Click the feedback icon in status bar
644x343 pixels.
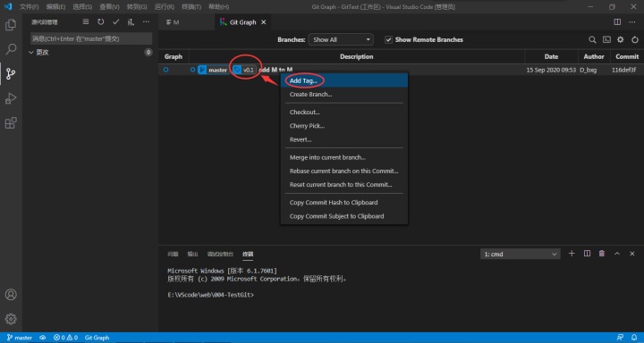[x=620, y=338]
